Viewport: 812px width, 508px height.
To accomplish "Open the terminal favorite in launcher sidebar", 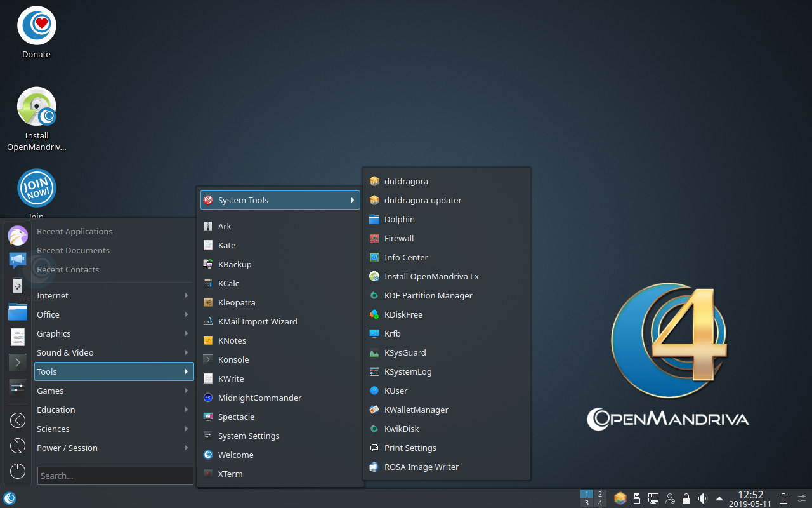I will (x=18, y=362).
